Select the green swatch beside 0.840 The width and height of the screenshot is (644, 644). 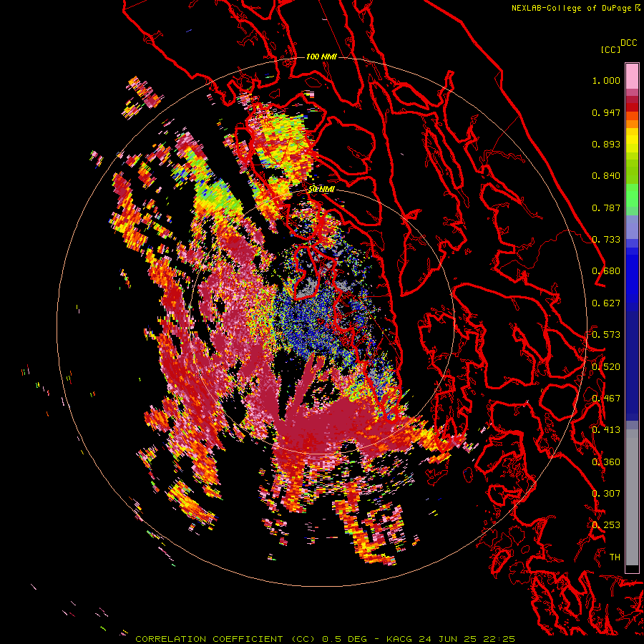632,172
